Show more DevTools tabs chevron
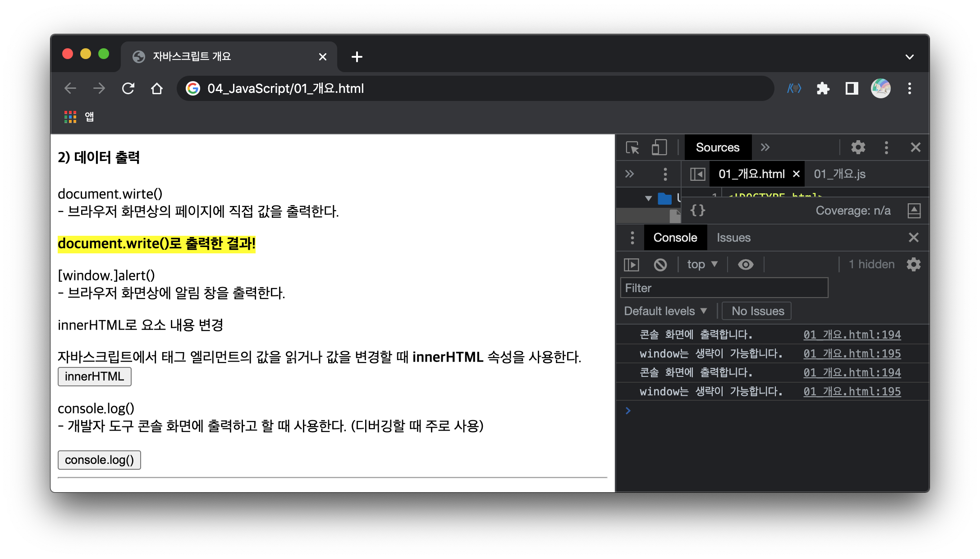Image resolution: width=980 pixels, height=559 pixels. pyautogui.click(x=765, y=147)
